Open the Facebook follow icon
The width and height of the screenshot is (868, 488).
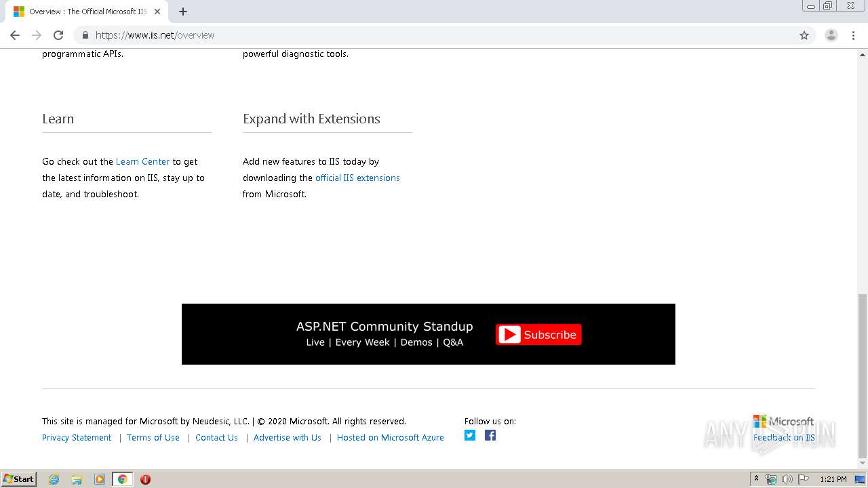pos(490,435)
